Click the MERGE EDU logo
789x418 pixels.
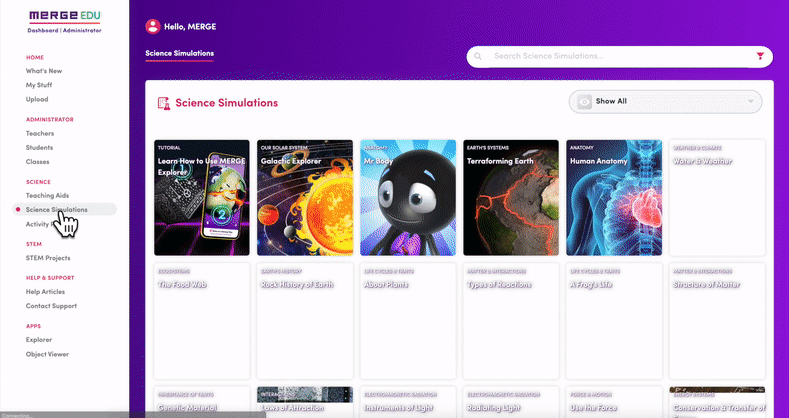[x=65, y=17]
